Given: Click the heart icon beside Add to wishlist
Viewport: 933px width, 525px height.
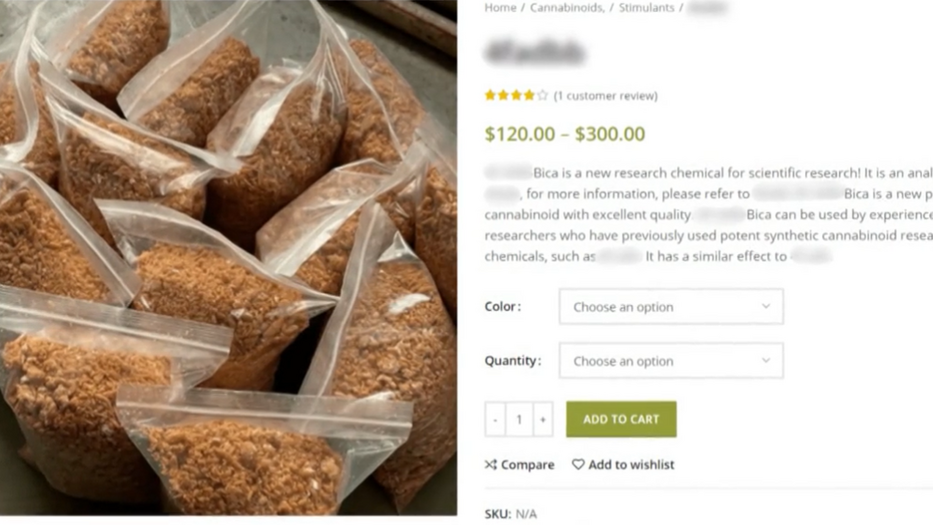Looking at the screenshot, I should 578,465.
